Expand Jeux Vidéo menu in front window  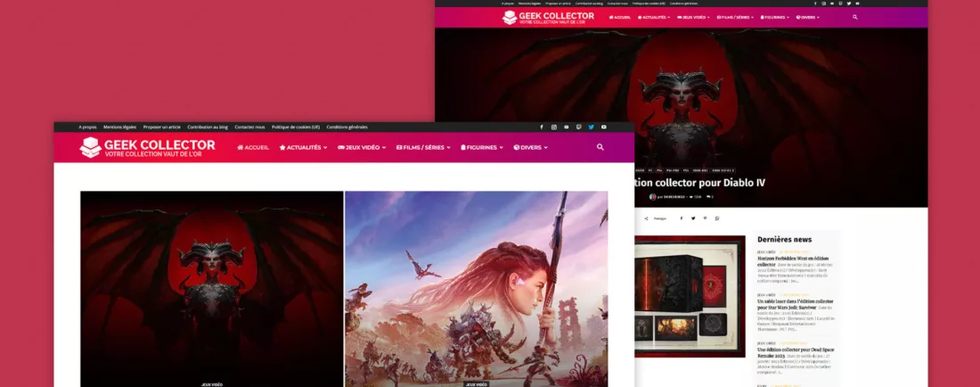tap(362, 147)
